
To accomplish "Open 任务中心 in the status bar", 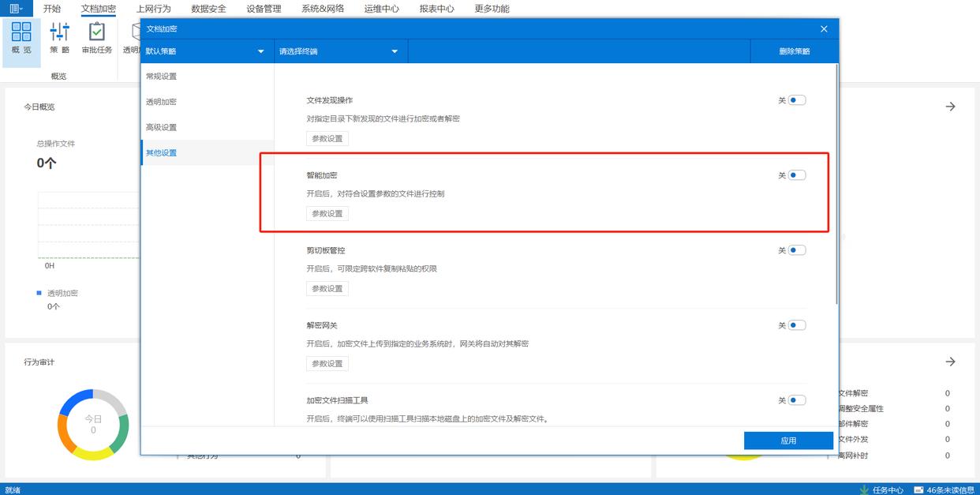I will (882, 489).
